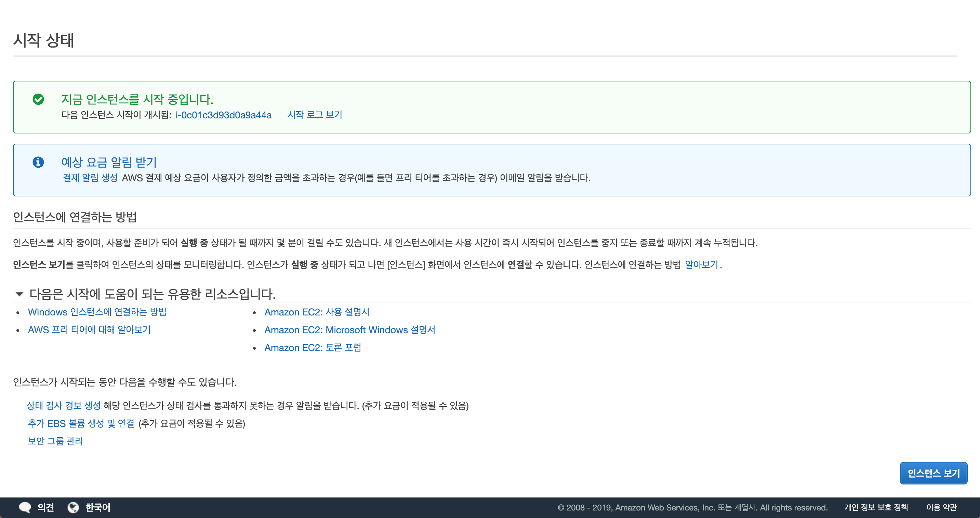Open Amazon EC2: 사용 설명서 link
Viewport: 980px width, 518px height.
pyautogui.click(x=317, y=312)
